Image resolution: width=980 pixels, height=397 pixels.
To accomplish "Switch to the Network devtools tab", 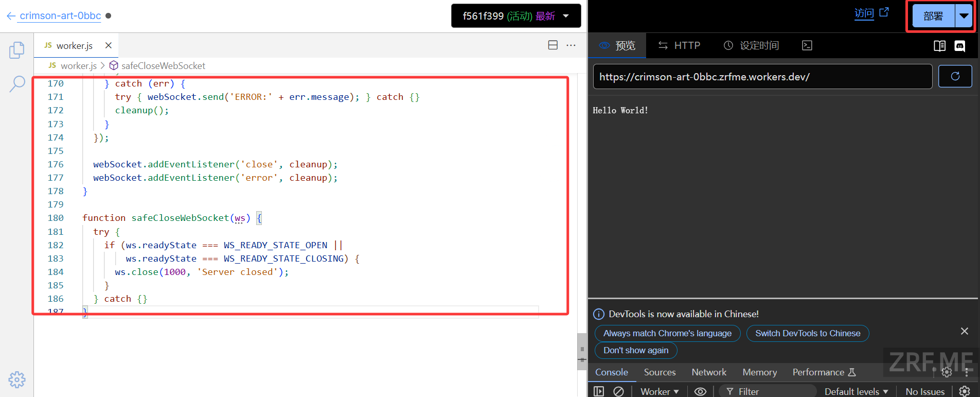I will coord(709,372).
